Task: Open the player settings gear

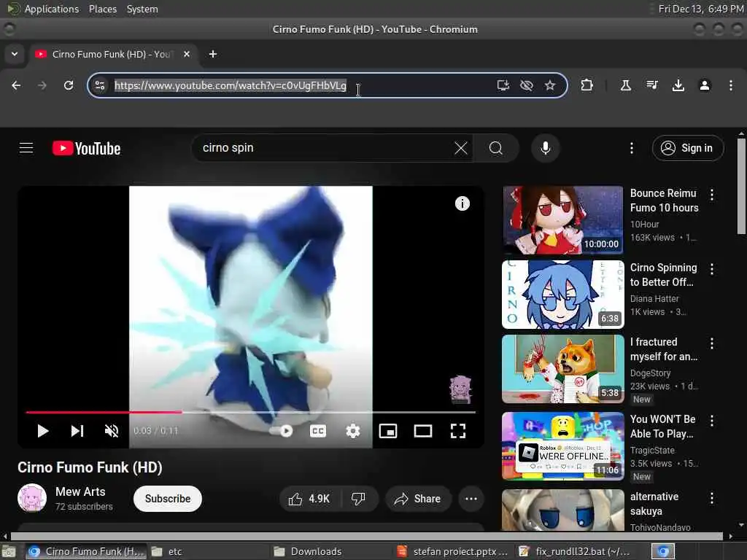Action: pyautogui.click(x=353, y=432)
